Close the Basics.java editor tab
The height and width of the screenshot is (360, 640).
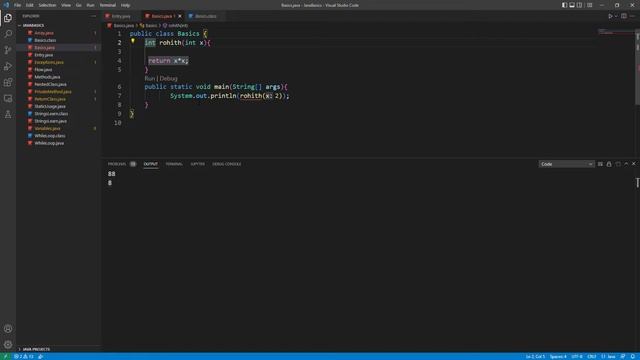click(180, 16)
